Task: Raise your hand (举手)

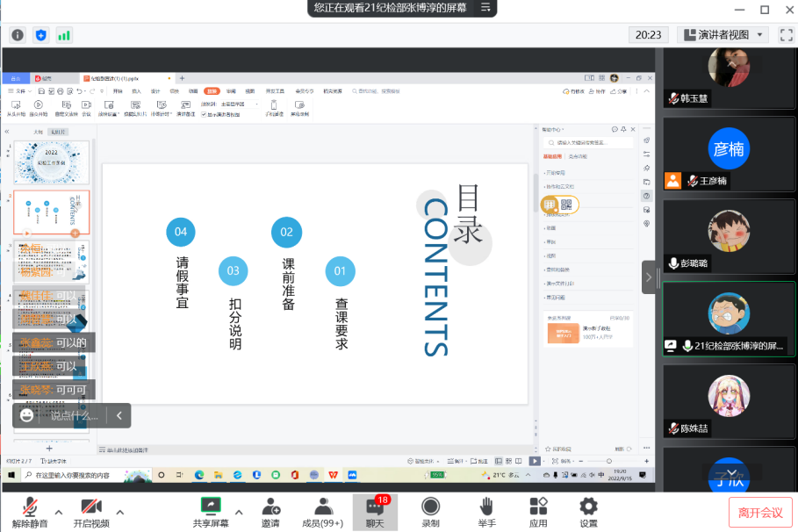Action: click(486, 512)
